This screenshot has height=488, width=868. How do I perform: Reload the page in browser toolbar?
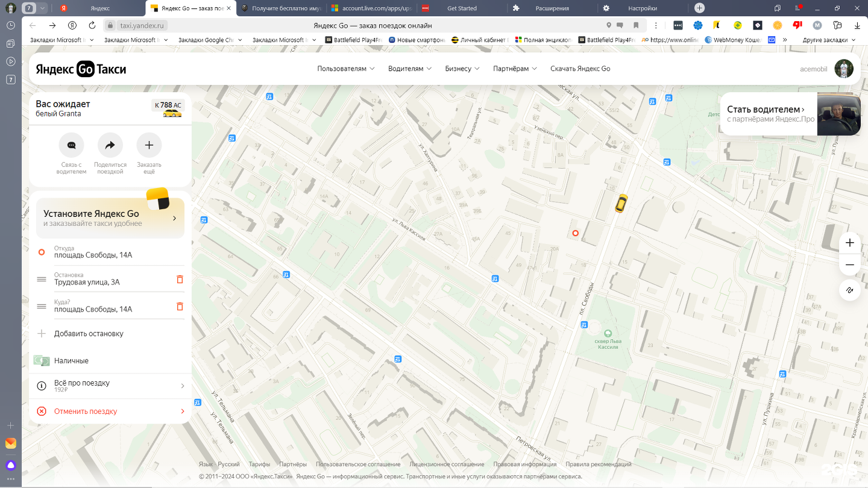(x=92, y=25)
